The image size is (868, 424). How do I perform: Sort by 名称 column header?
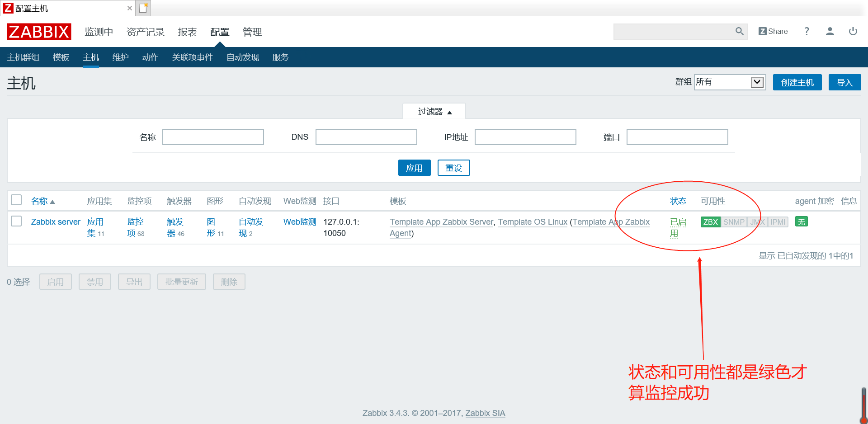pos(43,201)
